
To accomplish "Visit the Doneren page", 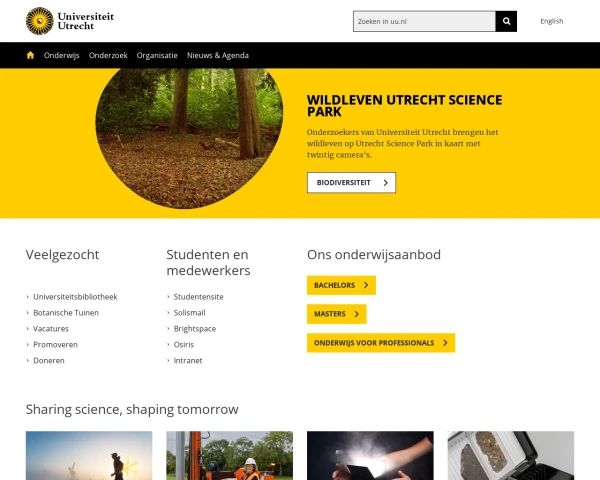I will tap(49, 361).
